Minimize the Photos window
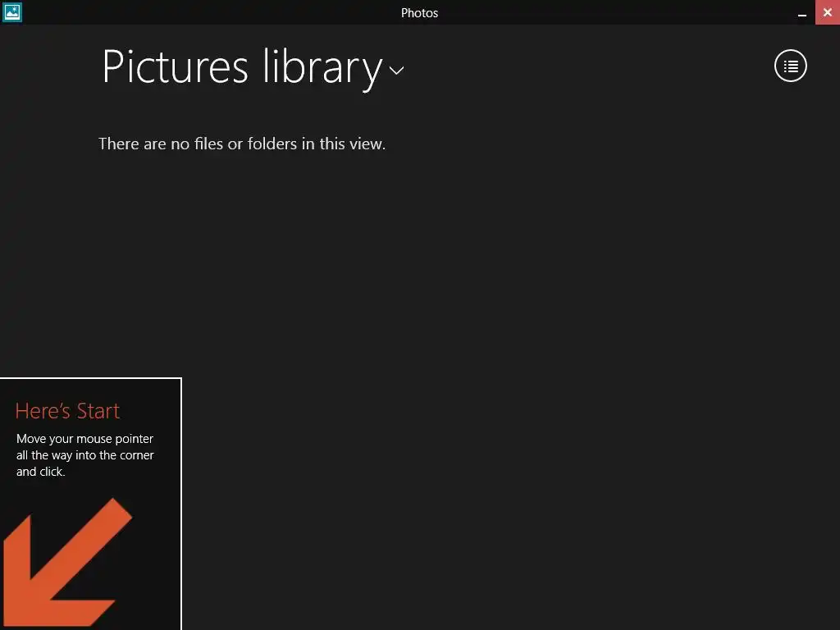Image resolution: width=840 pixels, height=630 pixels. click(x=802, y=13)
